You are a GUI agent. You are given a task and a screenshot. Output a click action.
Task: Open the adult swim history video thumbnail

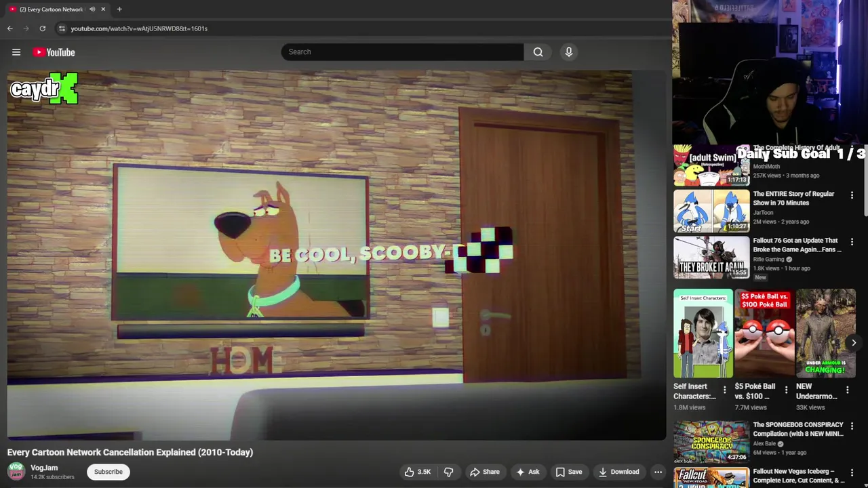coord(711,165)
